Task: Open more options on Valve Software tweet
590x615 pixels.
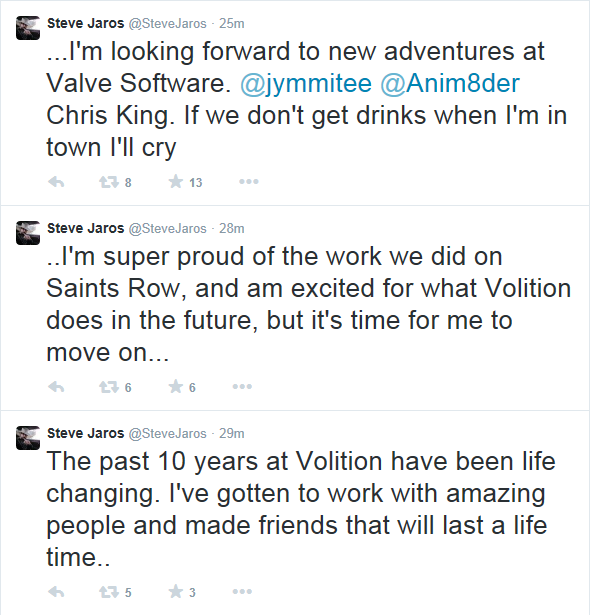Action: (249, 182)
